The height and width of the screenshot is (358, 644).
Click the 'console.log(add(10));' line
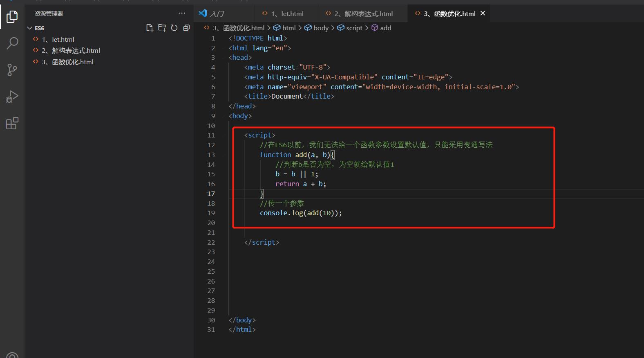coord(301,213)
